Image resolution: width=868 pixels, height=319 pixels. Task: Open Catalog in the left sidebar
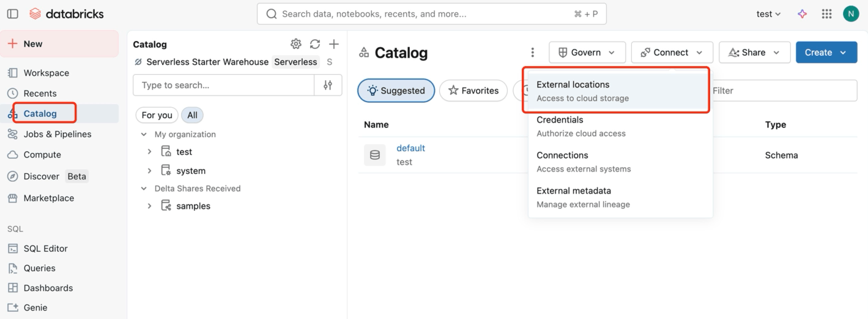point(59,113)
